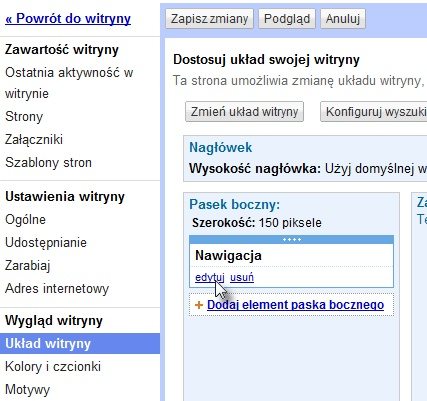Open Motywy sidebar item
This screenshot has height=401, width=427.
tap(27, 390)
